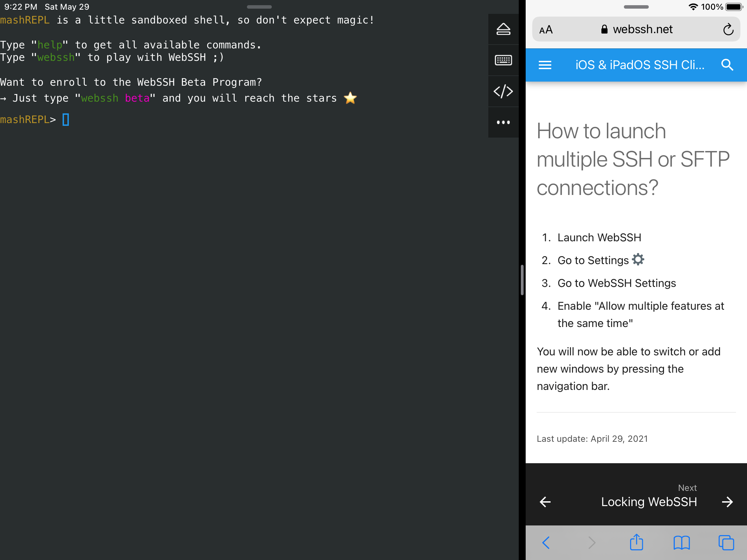
Task: Tap the "Launch WebSSH" list step
Action: coord(599,237)
